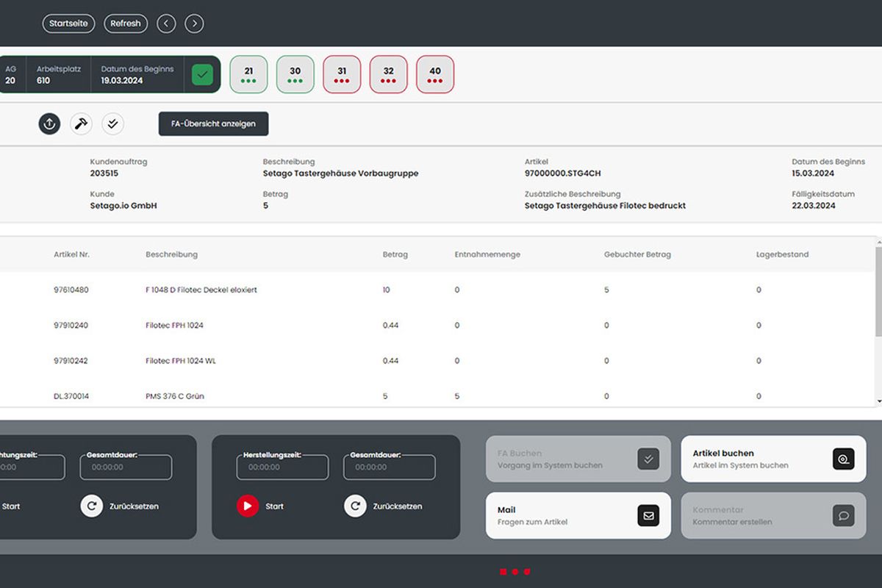Image resolution: width=882 pixels, height=588 pixels.
Task: Open the Mail card
Action: click(x=578, y=515)
